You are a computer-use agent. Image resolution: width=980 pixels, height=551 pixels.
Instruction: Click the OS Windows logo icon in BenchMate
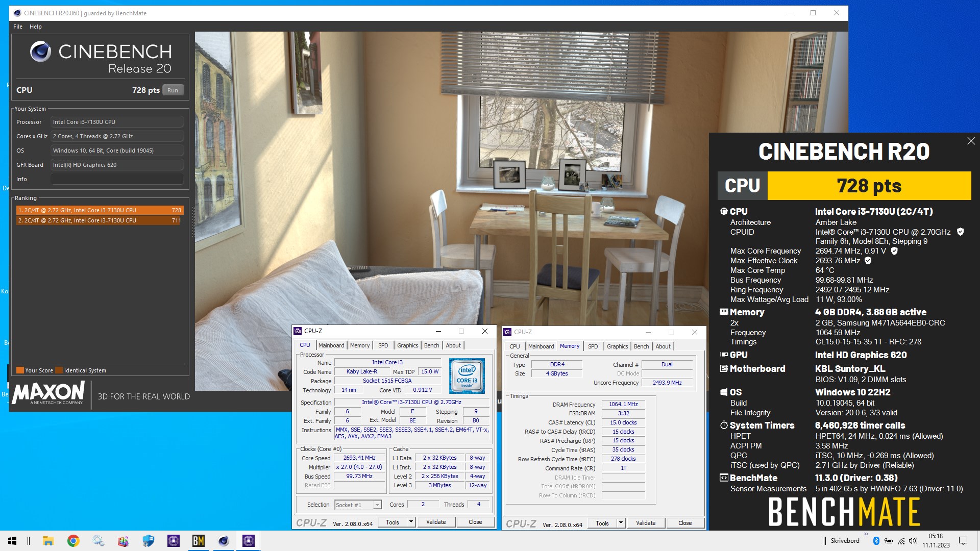[724, 392]
